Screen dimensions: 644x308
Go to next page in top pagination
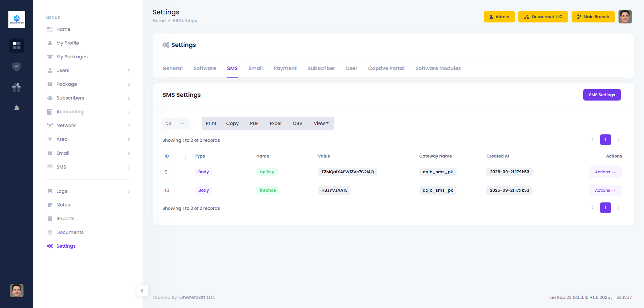click(618, 140)
